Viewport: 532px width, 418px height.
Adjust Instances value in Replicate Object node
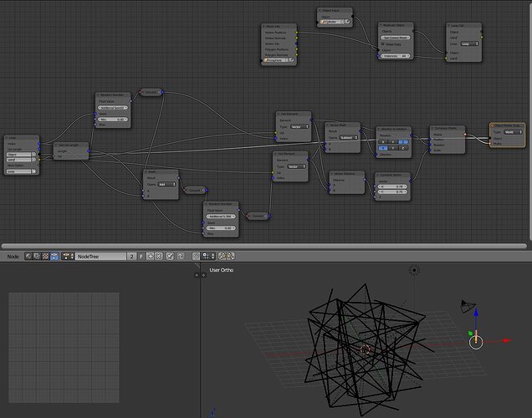(396, 56)
